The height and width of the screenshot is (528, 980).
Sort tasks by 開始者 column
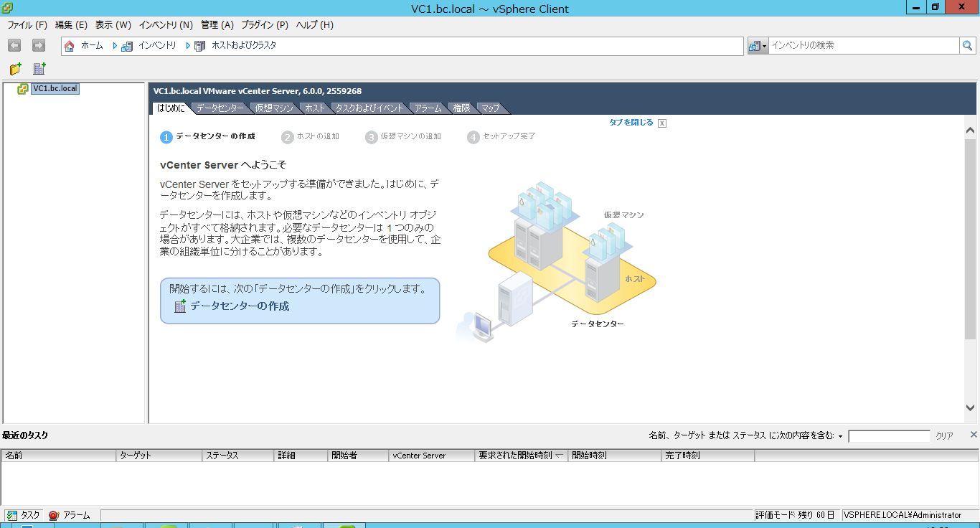[x=358, y=456]
